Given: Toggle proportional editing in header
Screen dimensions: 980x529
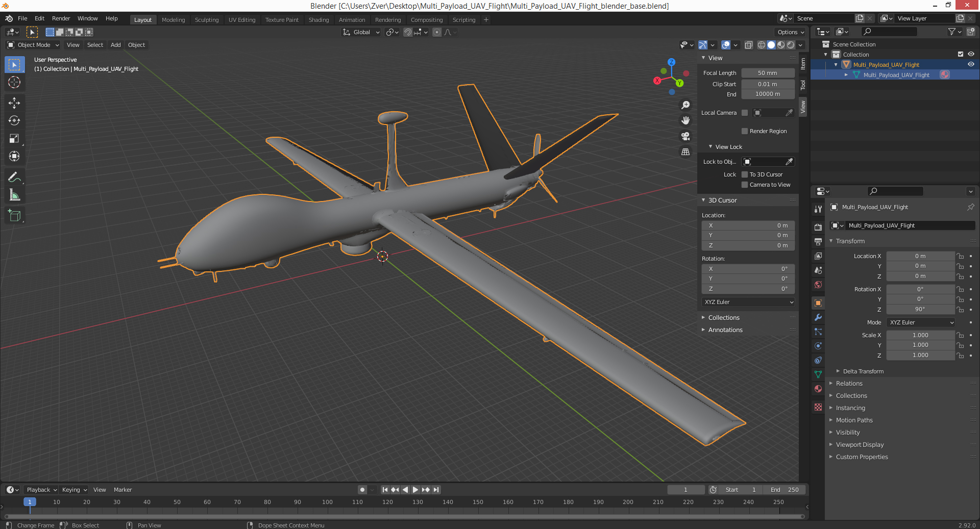Looking at the screenshot, I should (437, 32).
